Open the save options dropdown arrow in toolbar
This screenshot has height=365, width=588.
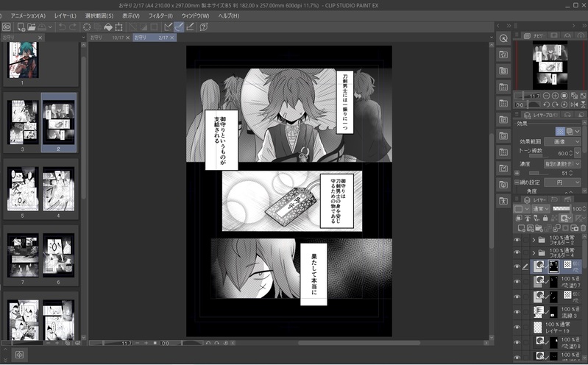tap(50, 27)
